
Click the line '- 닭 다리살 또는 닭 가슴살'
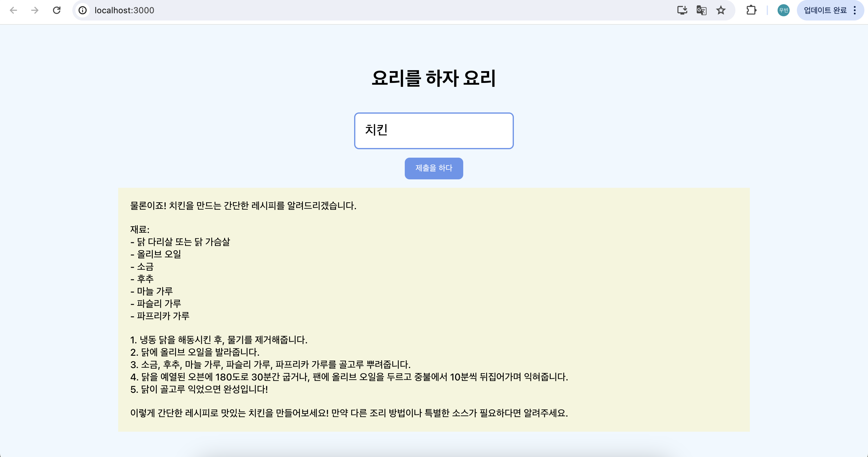(x=180, y=242)
